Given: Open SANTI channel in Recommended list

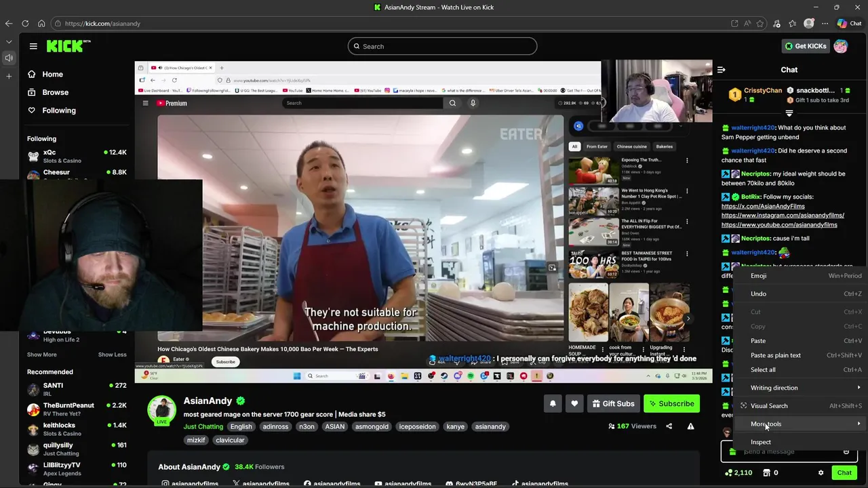Looking at the screenshot, I should pos(77,389).
